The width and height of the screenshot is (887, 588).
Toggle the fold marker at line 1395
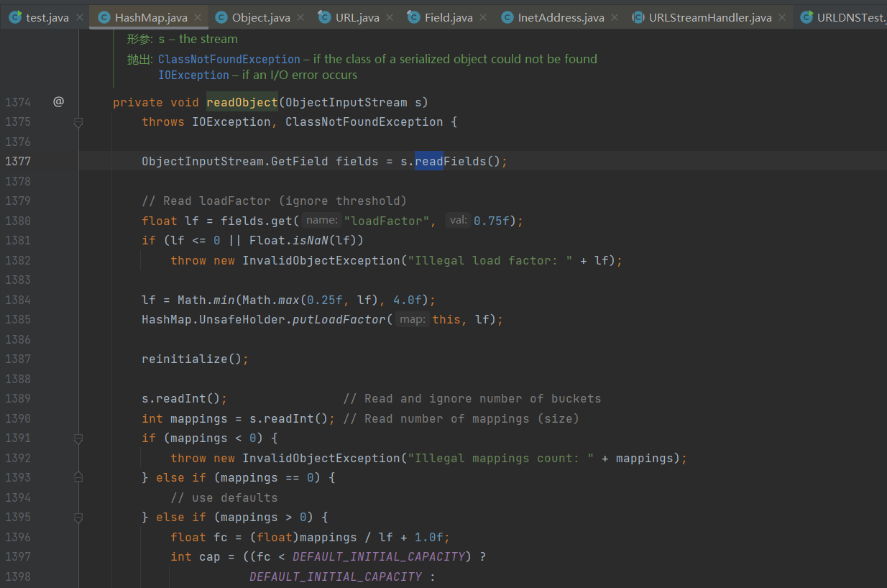[x=78, y=518]
